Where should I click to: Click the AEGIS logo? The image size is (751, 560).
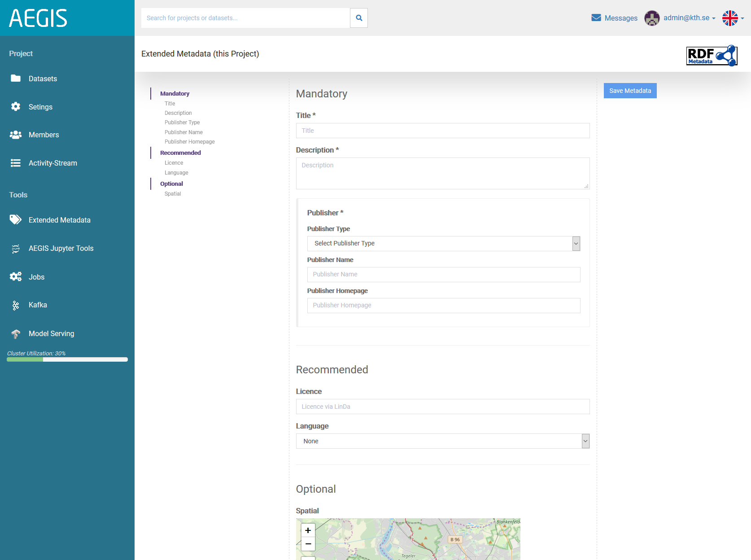(38, 18)
